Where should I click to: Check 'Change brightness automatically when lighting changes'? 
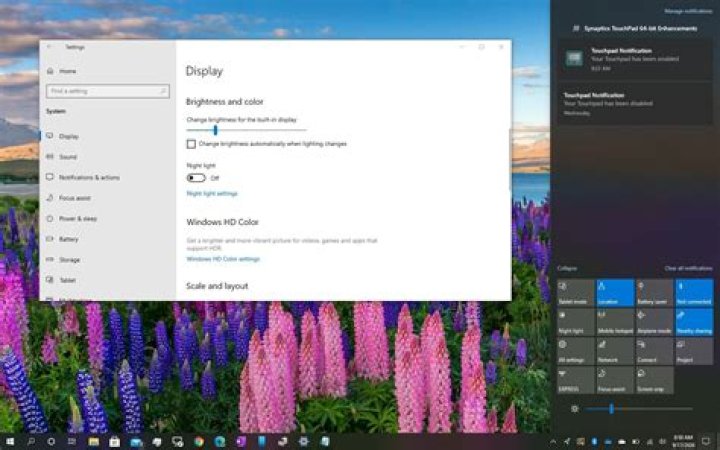point(191,144)
